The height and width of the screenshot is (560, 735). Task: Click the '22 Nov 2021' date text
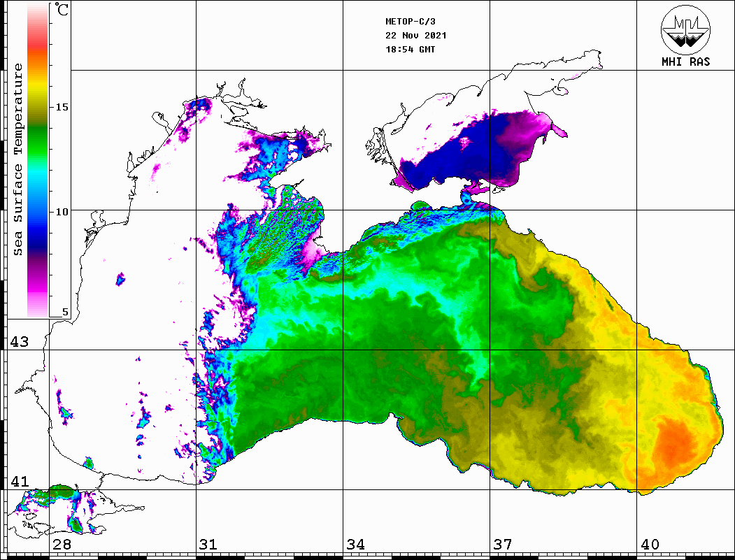pyautogui.click(x=416, y=36)
